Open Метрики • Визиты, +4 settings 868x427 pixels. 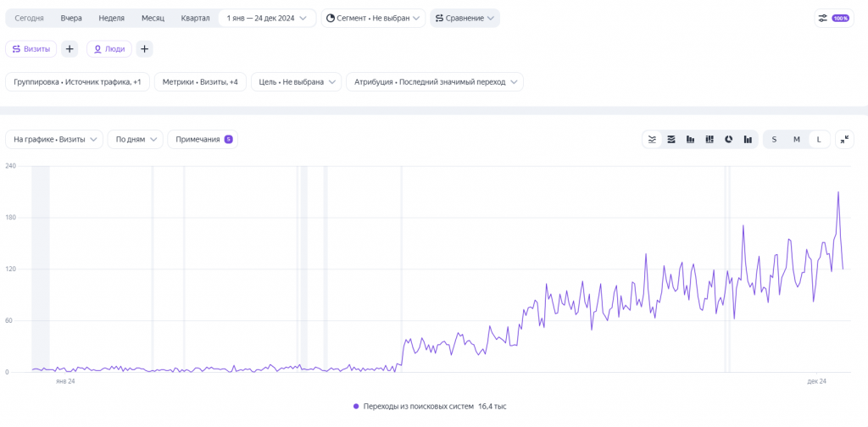pyautogui.click(x=200, y=82)
